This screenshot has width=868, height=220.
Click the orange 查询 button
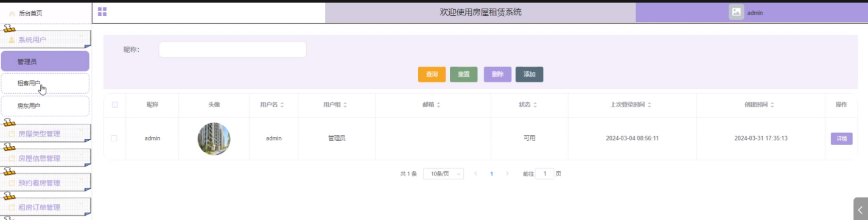pyautogui.click(x=432, y=74)
